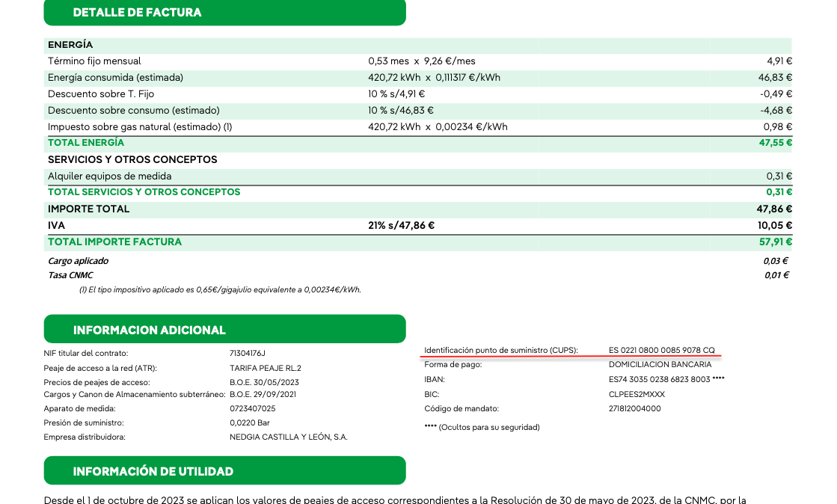Select DOMICILIACION BANCARIA payment method

[x=660, y=365]
